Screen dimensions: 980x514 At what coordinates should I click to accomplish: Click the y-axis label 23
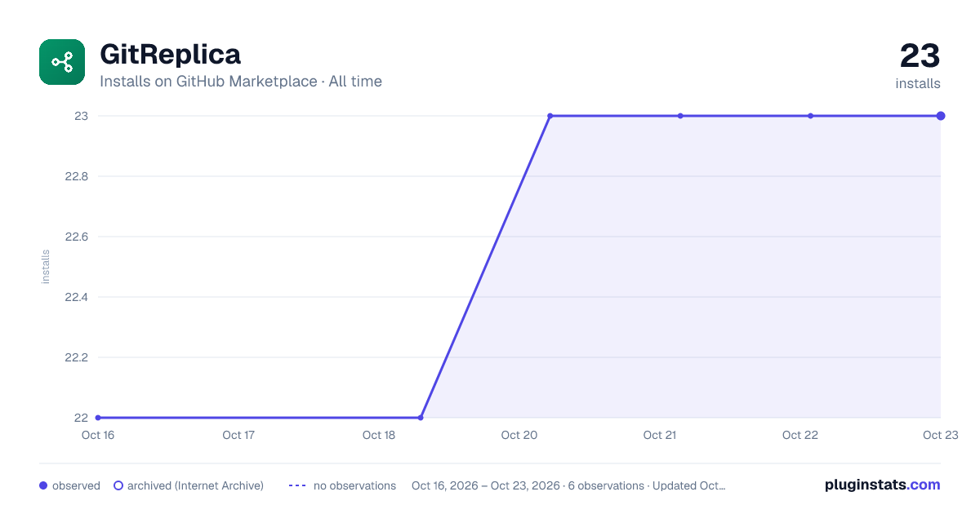[82, 116]
